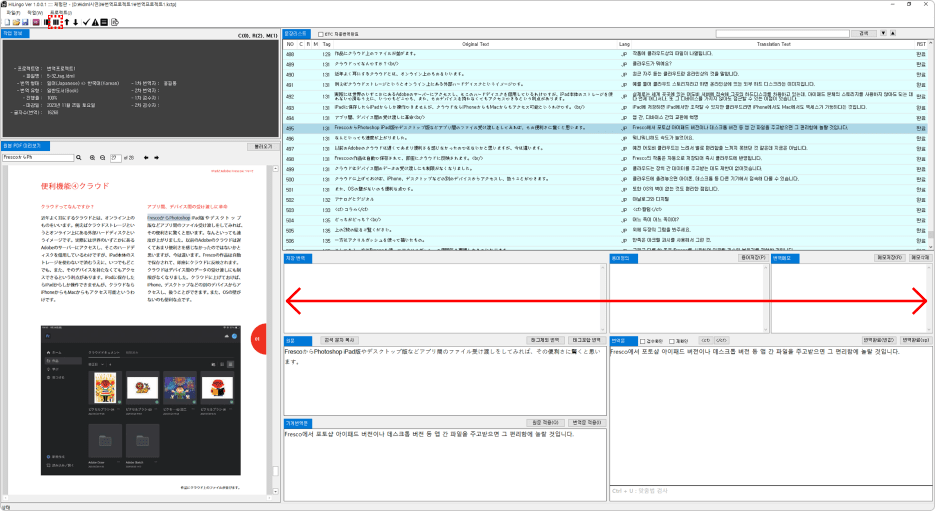Click the black list-panel toolbar icon
The width and height of the screenshot is (935, 511).
(x=104, y=22)
